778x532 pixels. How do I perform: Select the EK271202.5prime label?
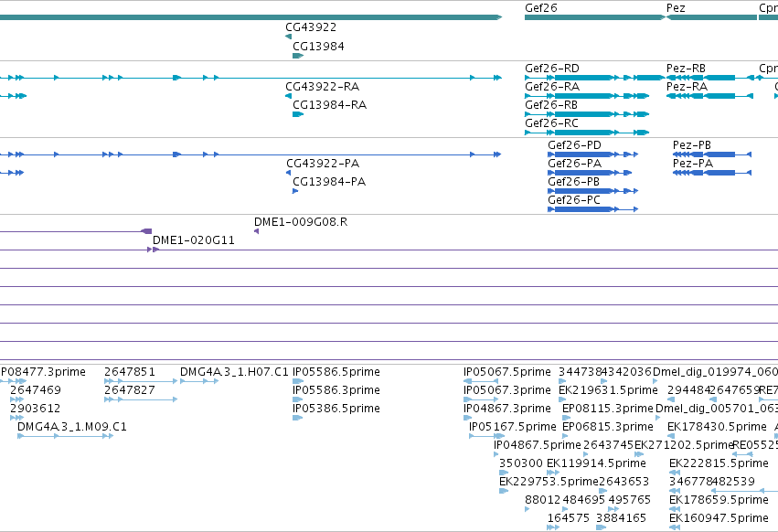pos(684,444)
